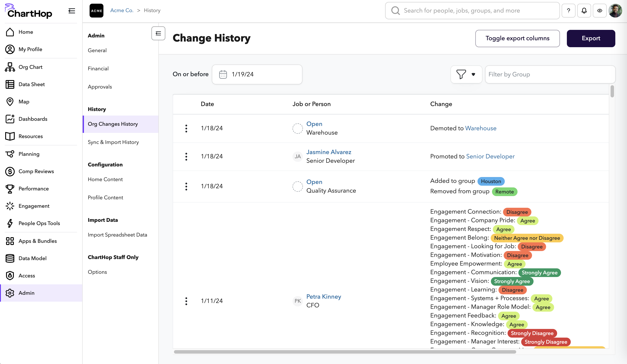This screenshot has height=364, width=627.
Task: Collapse the Admin settings panel
Action: point(158,33)
